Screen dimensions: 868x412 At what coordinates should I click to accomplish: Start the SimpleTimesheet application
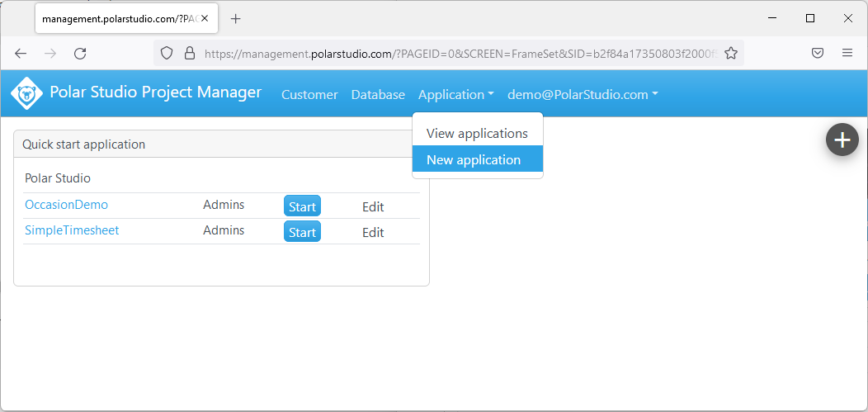pyautogui.click(x=302, y=231)
